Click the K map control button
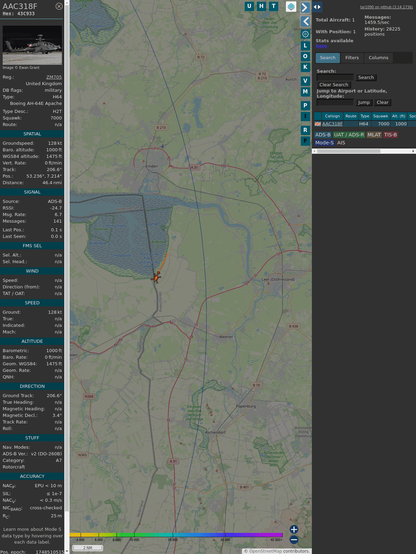Viewport: 416px width, 554px height. [305, 67]
